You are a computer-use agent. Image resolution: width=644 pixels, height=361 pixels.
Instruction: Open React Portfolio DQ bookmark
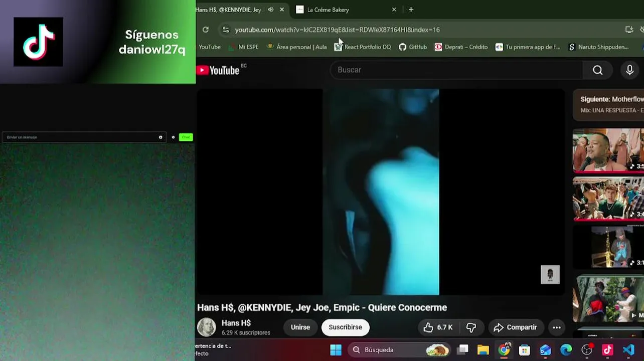(362, 47)
